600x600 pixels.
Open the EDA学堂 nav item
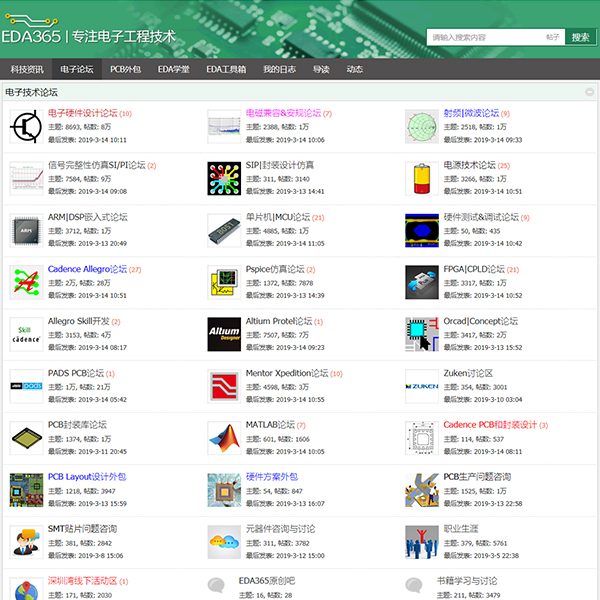tap(174, 69)
